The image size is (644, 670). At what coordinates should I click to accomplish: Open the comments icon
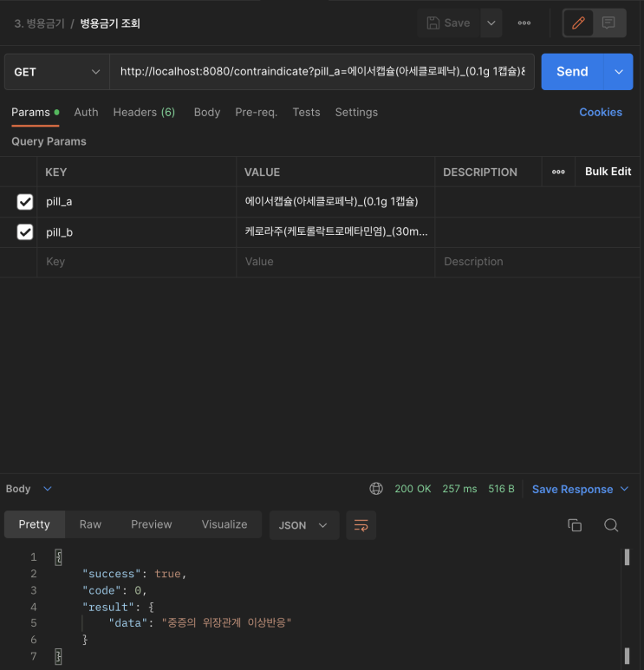[608, 23]
